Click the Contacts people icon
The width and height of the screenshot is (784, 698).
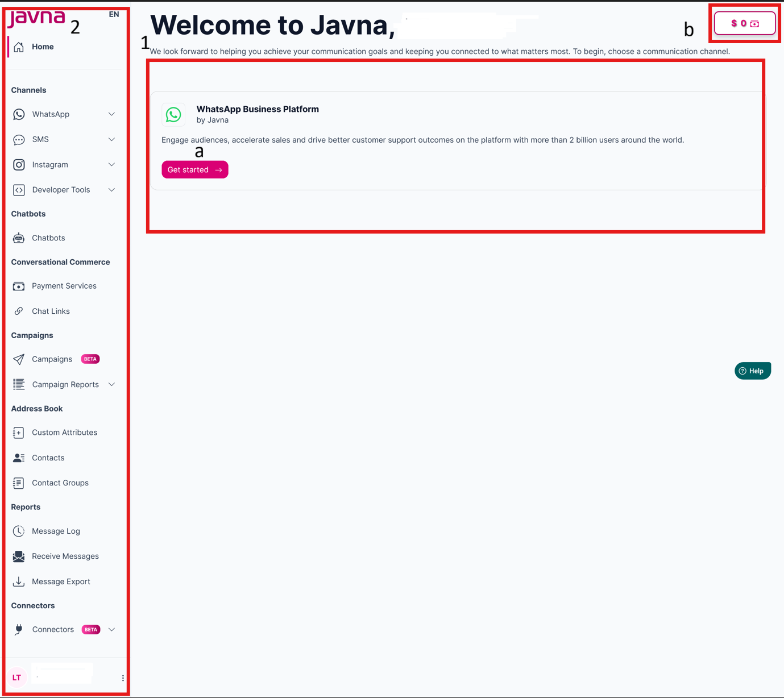(19, 458)
